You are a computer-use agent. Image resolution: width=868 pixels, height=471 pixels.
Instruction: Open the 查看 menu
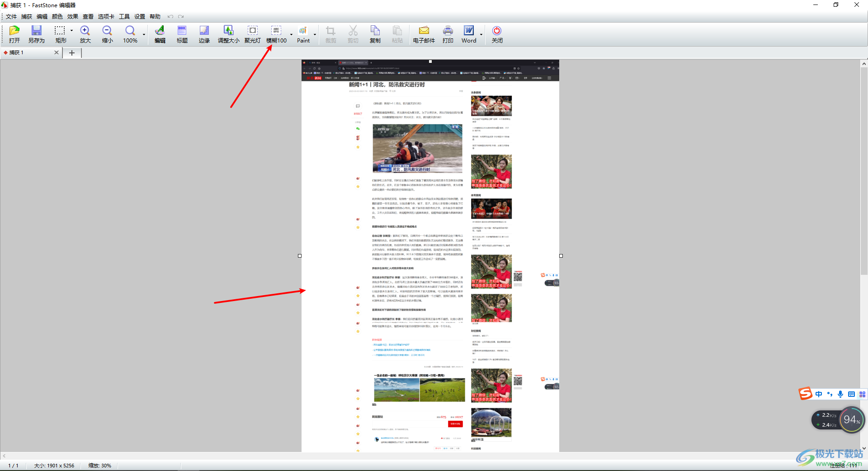[88, 17]
